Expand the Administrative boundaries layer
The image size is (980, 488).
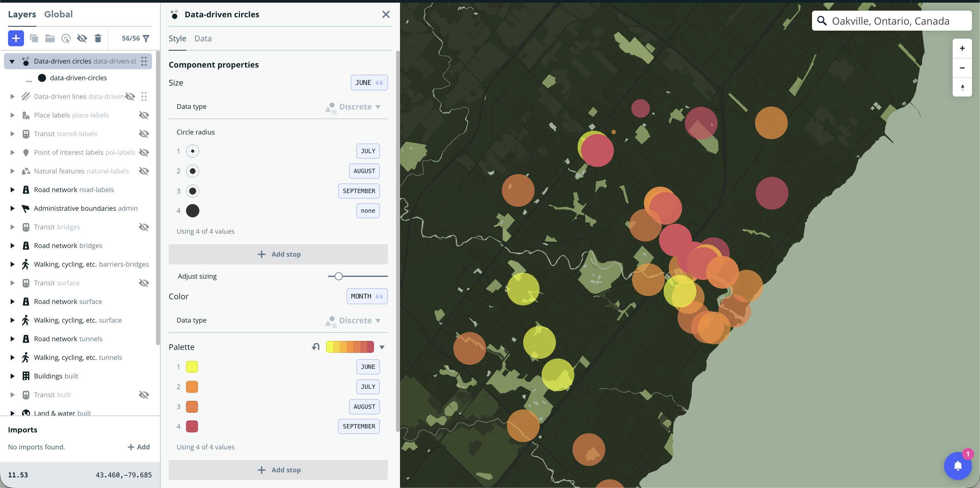coord(12,208)
